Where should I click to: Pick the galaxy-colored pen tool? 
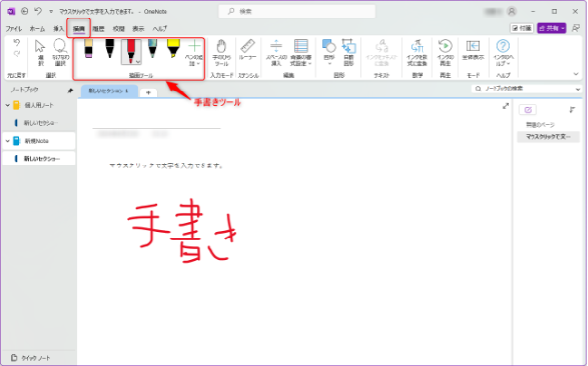click(152, 50)
